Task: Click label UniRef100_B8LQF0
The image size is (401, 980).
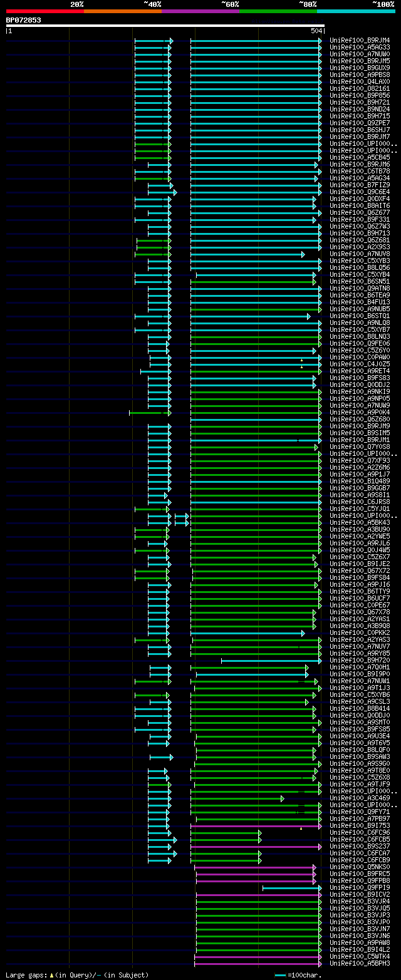Action: [x=360, y=750]
